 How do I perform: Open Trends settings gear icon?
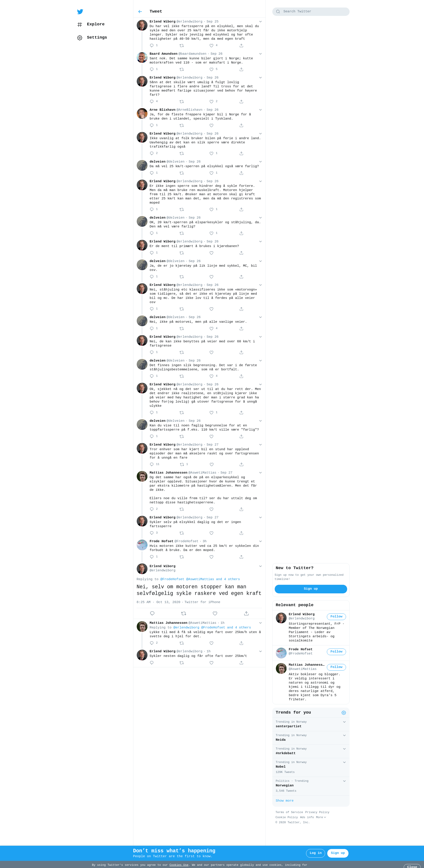[x=343, y=712]
